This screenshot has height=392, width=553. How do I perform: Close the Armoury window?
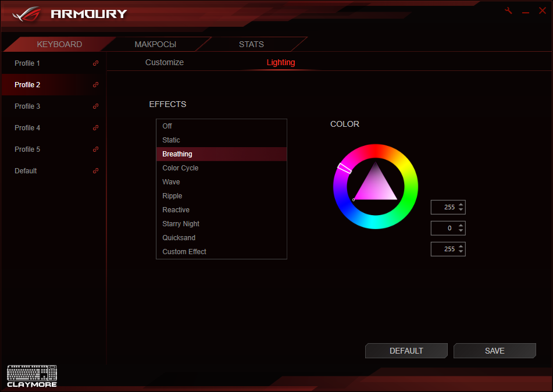[543, 10]
